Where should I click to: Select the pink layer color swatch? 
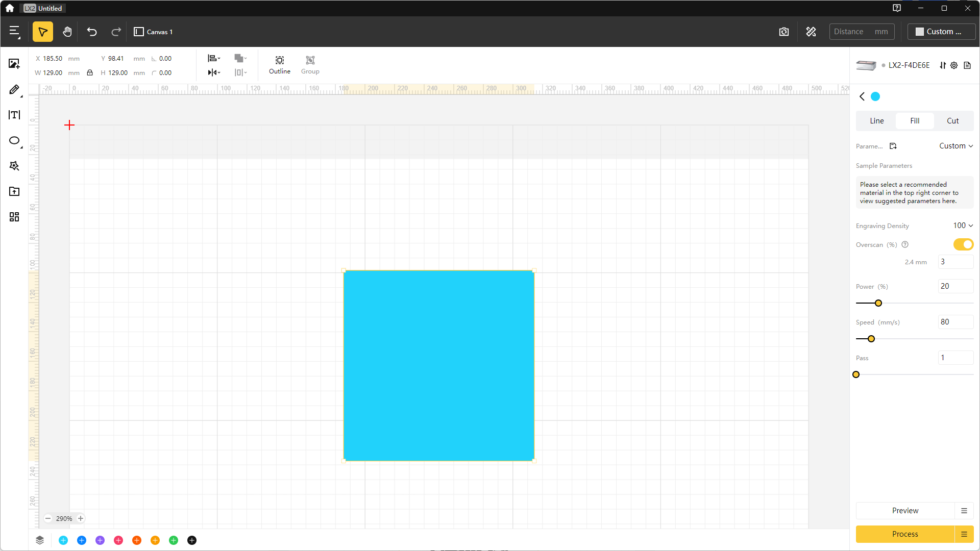(118, 540)
